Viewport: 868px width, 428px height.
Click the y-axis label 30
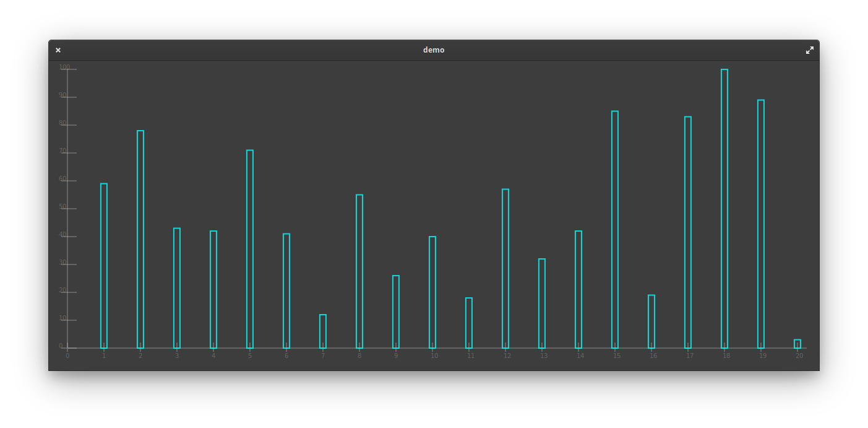(63, 262)
